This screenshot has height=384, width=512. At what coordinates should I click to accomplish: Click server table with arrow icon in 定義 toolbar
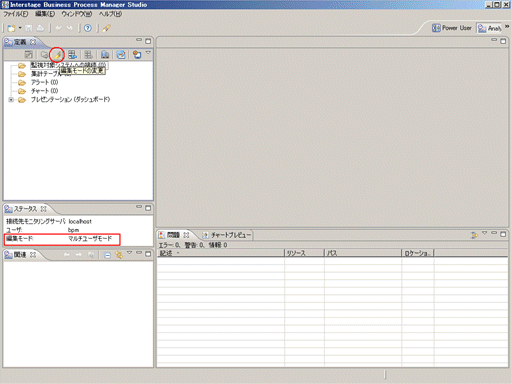[x=72, y=55]
